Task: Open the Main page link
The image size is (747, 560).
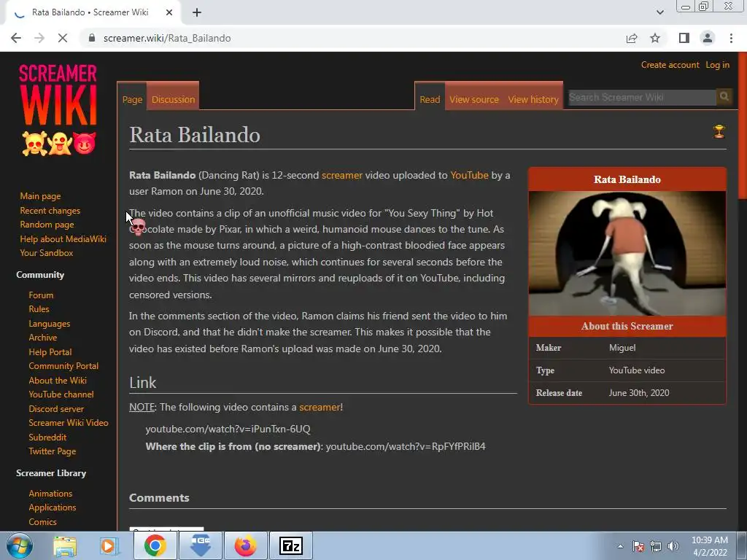Action: click(40, 196)
